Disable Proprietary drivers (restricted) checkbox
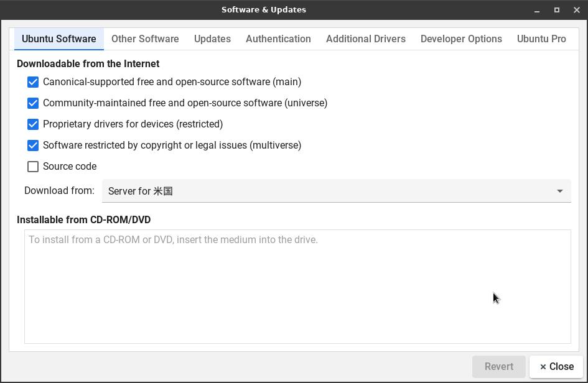Image resolution: width=588 pixels, height=383 pixels. point(33,124)
